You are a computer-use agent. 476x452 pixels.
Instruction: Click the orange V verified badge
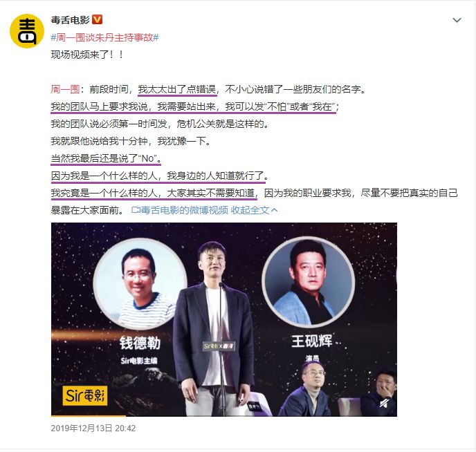pyautogui.click(x=97, y=20)
